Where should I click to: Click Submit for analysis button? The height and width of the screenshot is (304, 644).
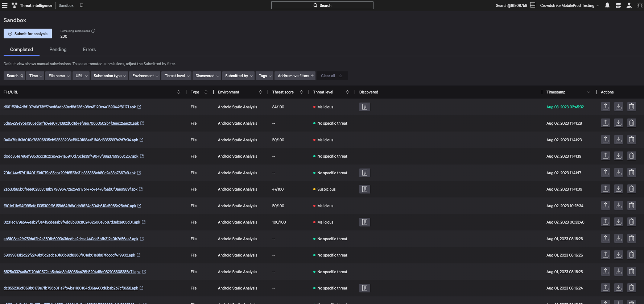[28, 34]
